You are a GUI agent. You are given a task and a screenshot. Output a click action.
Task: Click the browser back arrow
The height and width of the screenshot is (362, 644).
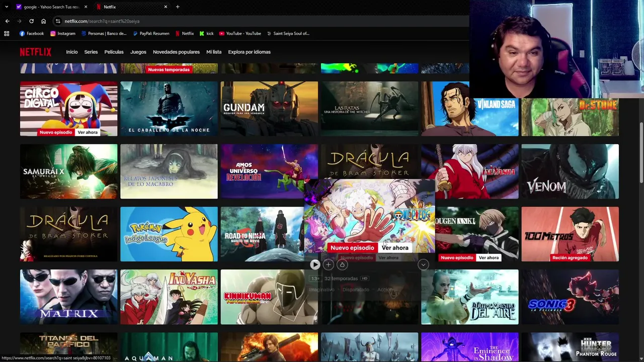[7, 21]
